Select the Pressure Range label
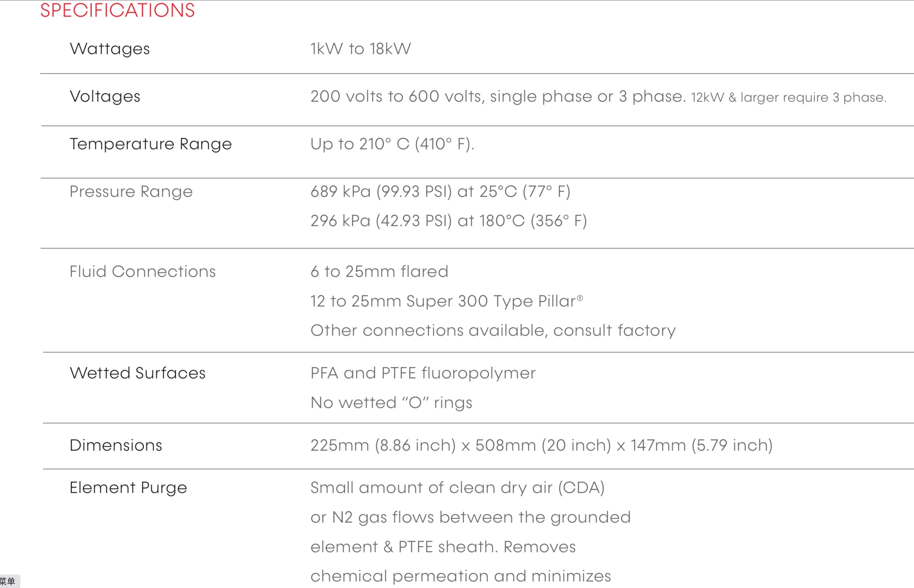This screenshot has height=588, width=914. point(131,192)
